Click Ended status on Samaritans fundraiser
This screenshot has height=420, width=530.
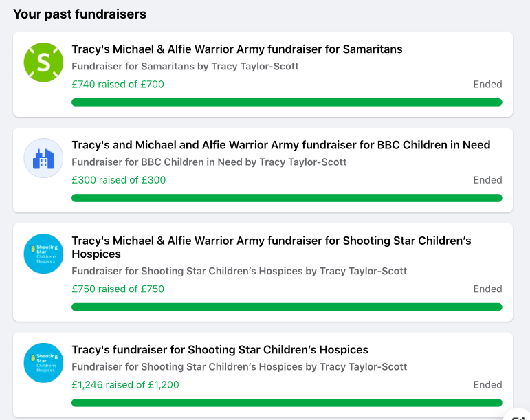pos(487,84)
